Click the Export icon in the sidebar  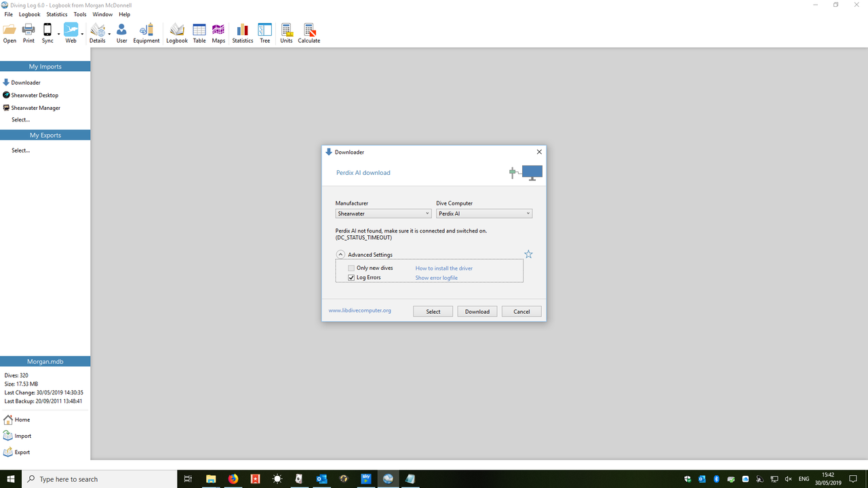click(8, 452)
